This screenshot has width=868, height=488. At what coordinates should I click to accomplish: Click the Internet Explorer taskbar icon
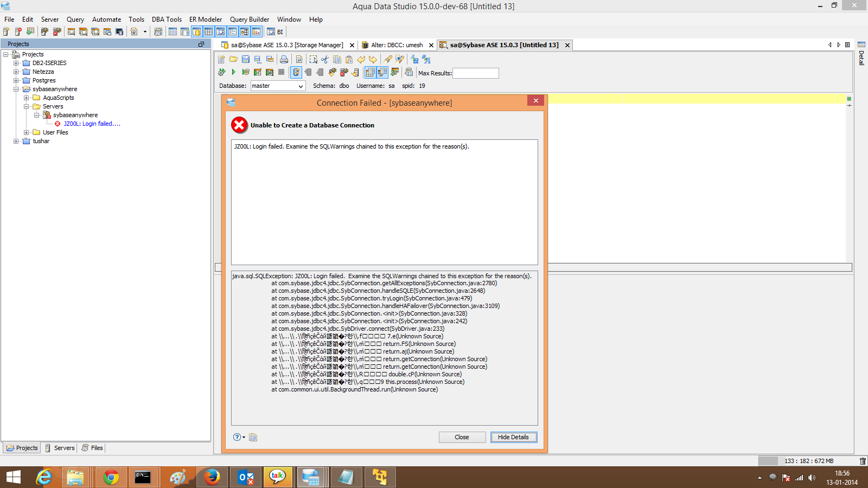click(44, 477)
